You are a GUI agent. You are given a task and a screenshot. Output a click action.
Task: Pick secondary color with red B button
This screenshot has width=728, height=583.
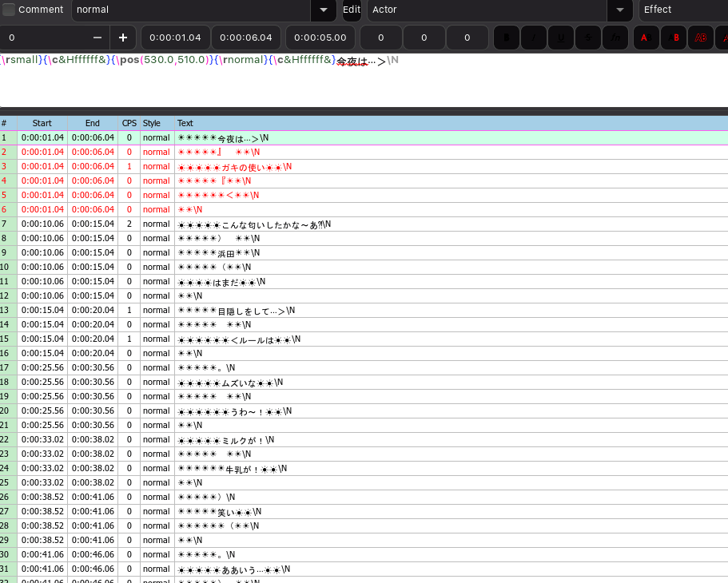click(x=673, y=38)
